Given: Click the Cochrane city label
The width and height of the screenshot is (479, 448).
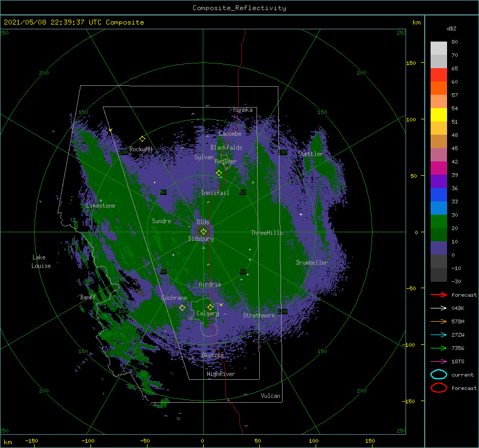Looking at the screenshot, I should coord(174,298).
